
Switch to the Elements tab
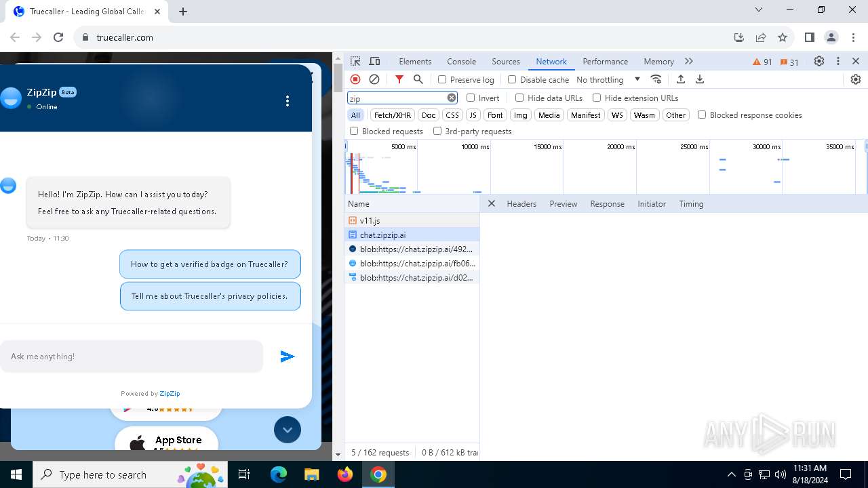tap(415, 61)
